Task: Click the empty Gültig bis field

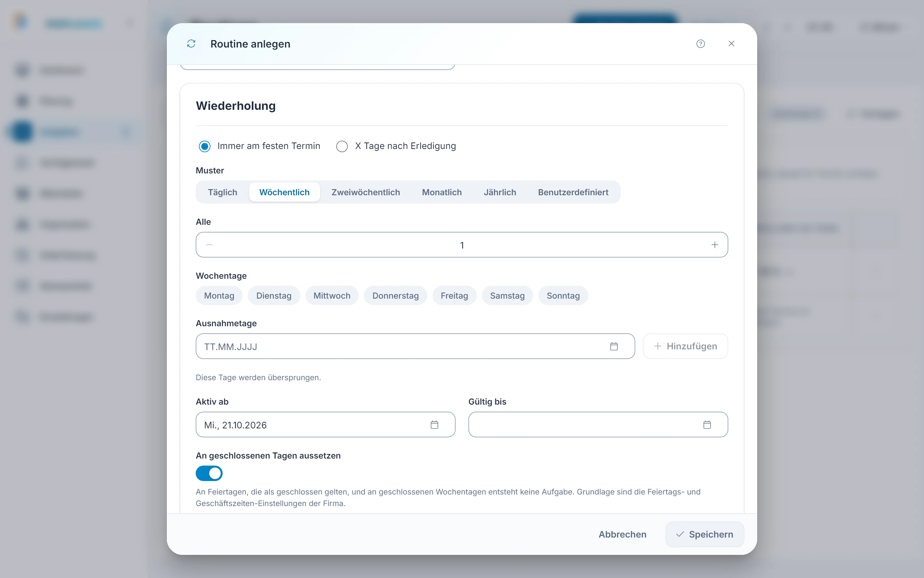Action: point(598,425)
